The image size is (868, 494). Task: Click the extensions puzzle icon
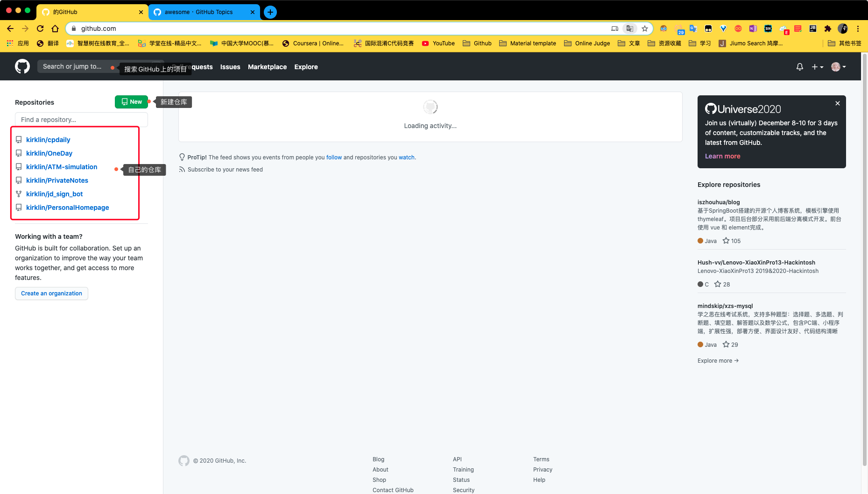click(x=828, y=29)
